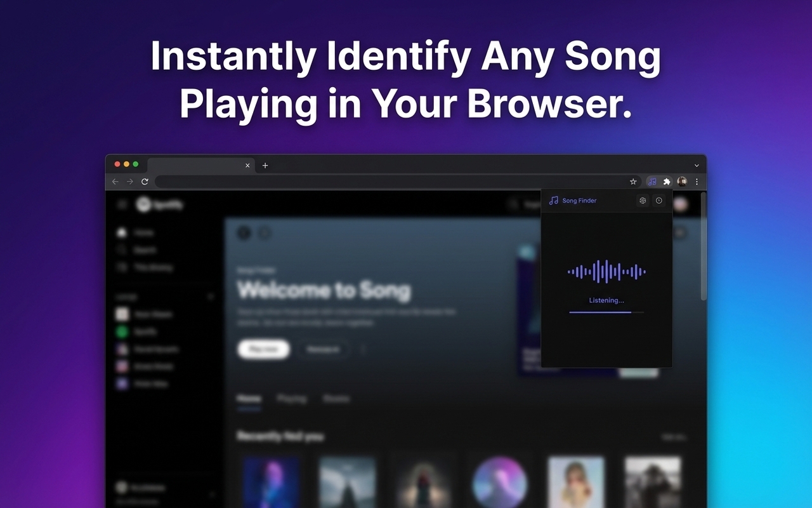Image resolution: width=812 pixels, height=508 pixels.
Task: Click the listening progress bar
Action: pyautogui.click(x=606, y=312)
